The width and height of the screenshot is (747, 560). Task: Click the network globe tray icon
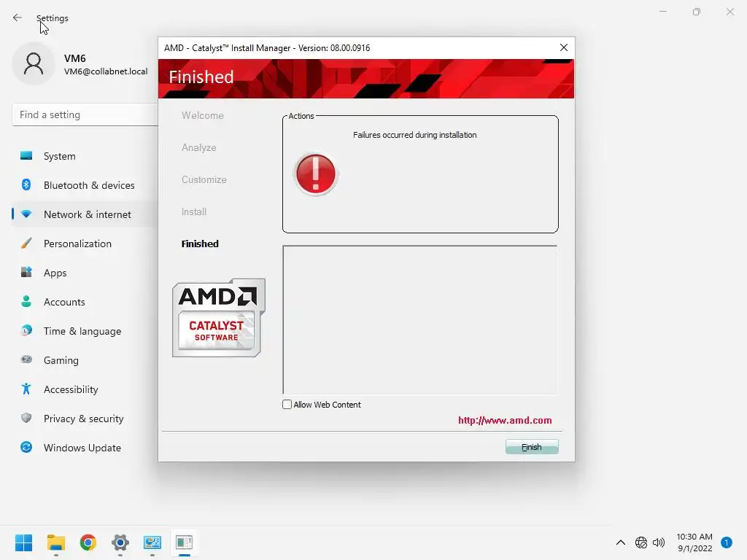[641, 542]
